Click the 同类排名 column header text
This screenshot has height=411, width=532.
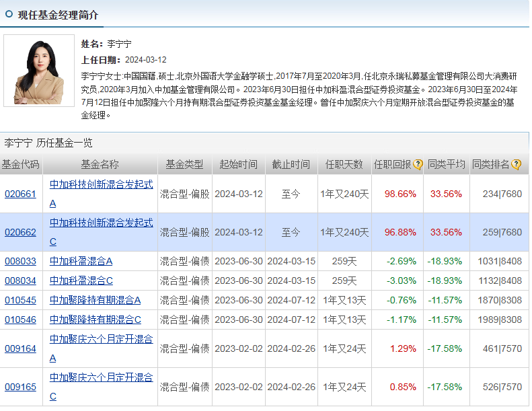click(491, 165)
